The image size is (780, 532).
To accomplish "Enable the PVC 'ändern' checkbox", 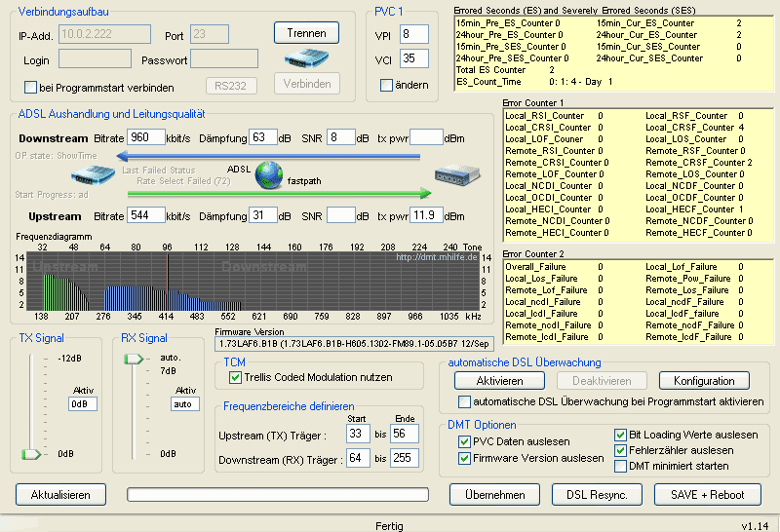I will [x=386, y=85].
